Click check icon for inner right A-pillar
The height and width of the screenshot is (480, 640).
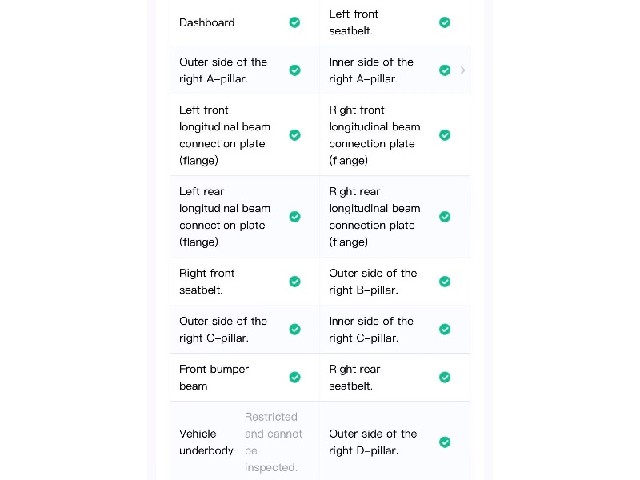coord(444,70)
